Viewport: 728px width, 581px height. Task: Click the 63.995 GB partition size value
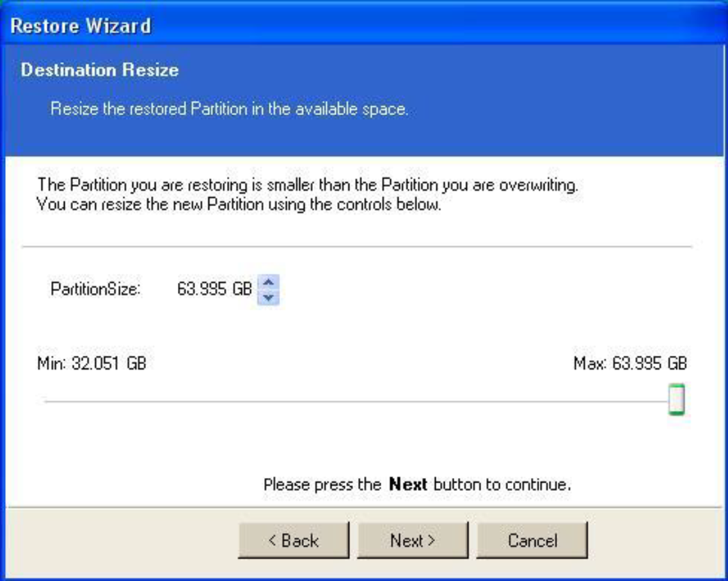[x=214, y=289]
